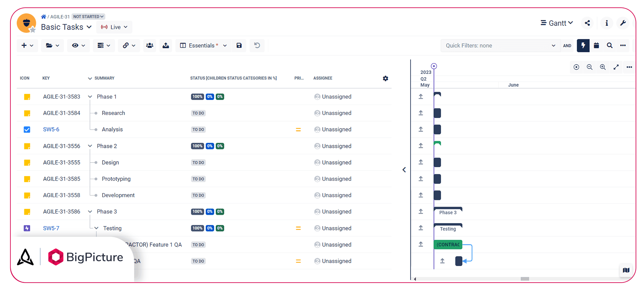
Task: Click the team members icon
Action: point(150,46)
